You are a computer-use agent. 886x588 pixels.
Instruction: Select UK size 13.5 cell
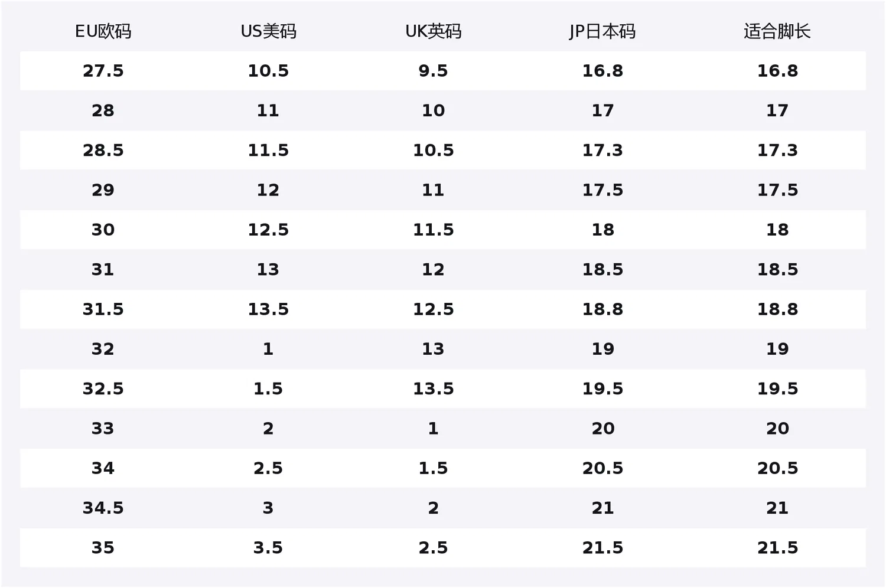[433, 389]
